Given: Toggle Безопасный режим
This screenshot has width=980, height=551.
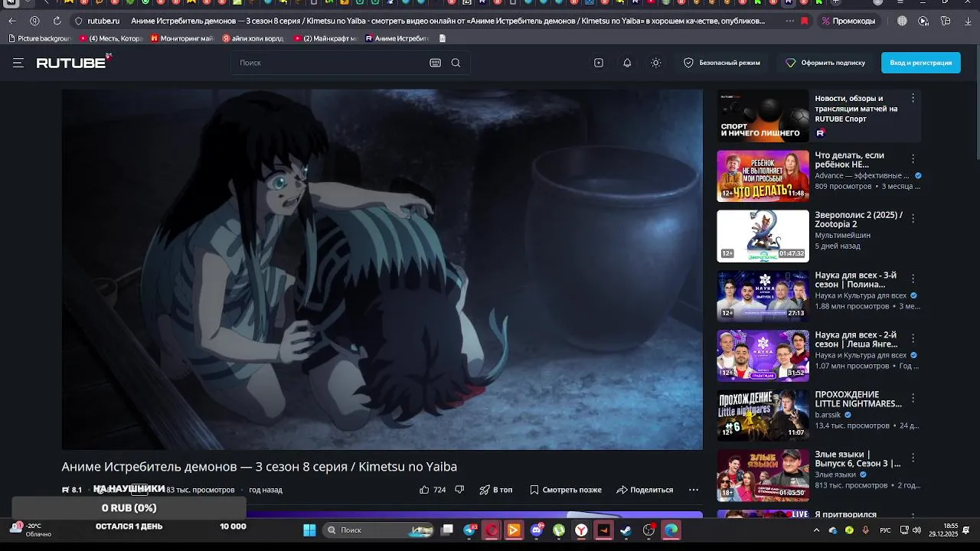Looking at the screenshot, I should click(722, 63).
